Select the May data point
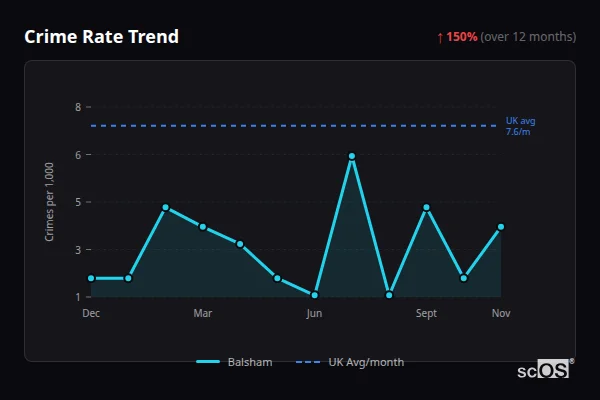600x400 pixels. (277, 278)
